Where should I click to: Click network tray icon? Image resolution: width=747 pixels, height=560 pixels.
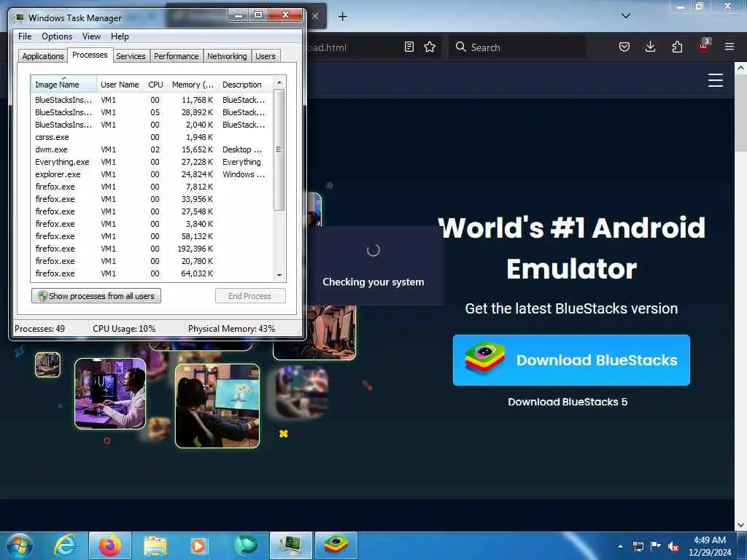coord(638,546)
